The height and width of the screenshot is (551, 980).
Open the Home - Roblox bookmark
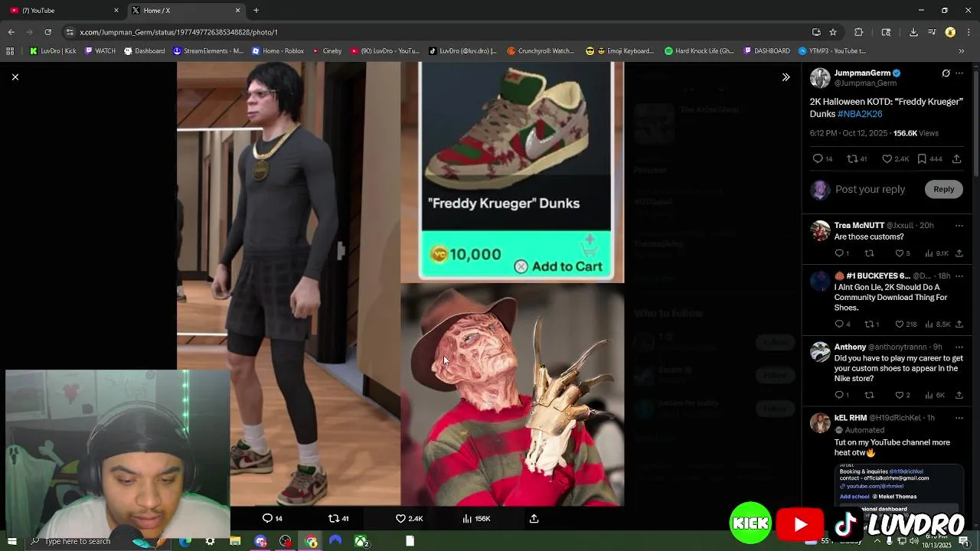coord(278,51)
